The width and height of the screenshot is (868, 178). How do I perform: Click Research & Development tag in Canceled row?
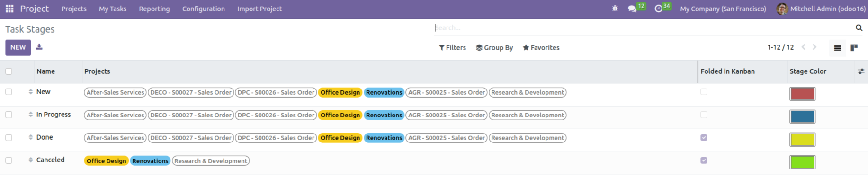[x=211, y=161]
